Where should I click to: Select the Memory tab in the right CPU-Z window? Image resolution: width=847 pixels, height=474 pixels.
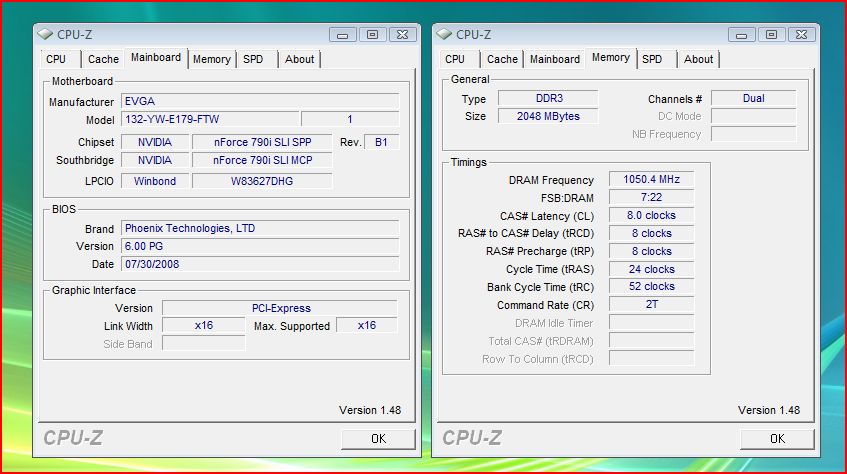click(611, 58)
